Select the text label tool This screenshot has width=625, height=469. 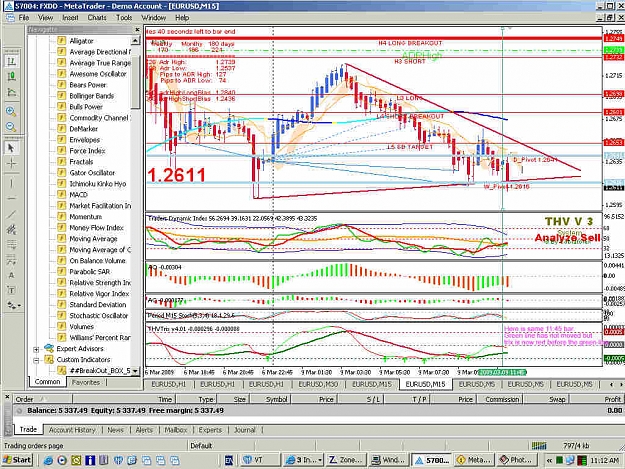click(11, 290)
